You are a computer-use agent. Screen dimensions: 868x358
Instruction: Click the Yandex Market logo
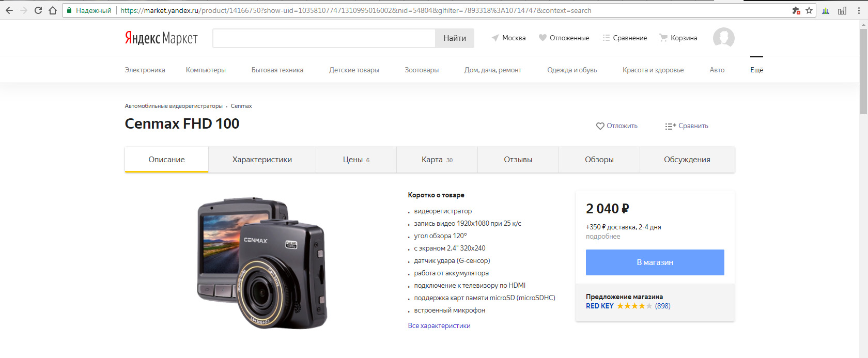pos(161,38)
